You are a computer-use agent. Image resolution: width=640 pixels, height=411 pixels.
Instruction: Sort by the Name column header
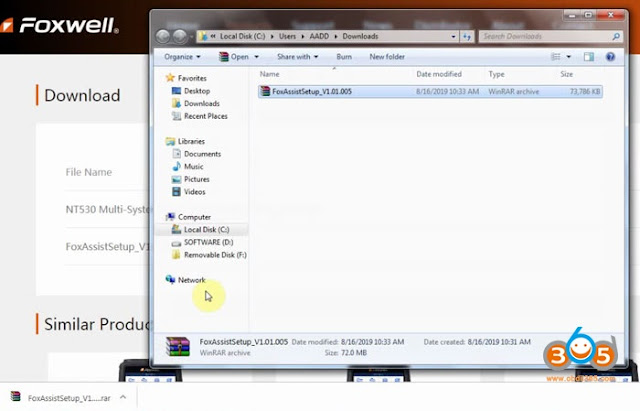click(x=269, y=74)
